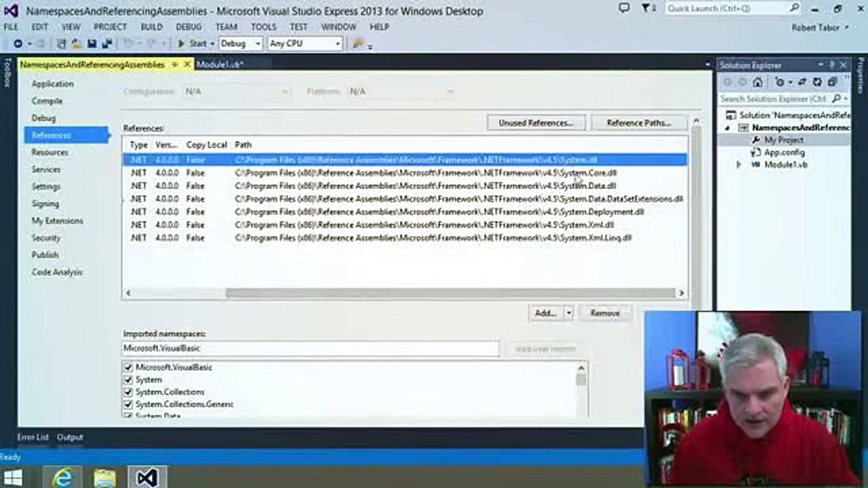868x488 pixels.
Task: Close the NamespacesAndReferencingAssemblies tab
Action: click(x=187, y=64)
